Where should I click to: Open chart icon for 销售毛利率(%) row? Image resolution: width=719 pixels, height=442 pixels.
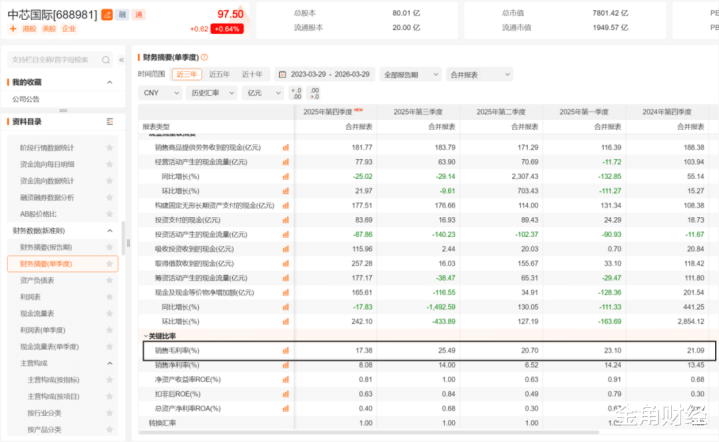285,351
